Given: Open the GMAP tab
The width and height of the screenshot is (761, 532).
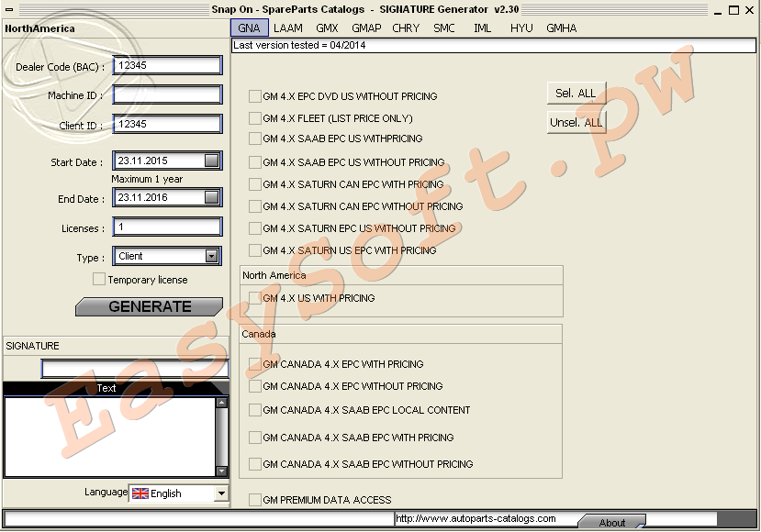Looking at the screenshot, I should click(x=366, y=28).
